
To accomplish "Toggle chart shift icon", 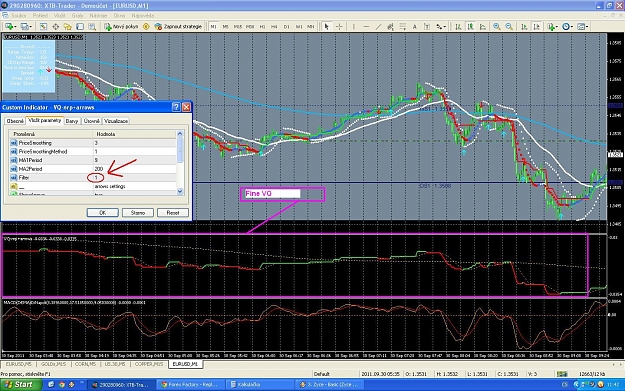I will click(x=537, y=27).
